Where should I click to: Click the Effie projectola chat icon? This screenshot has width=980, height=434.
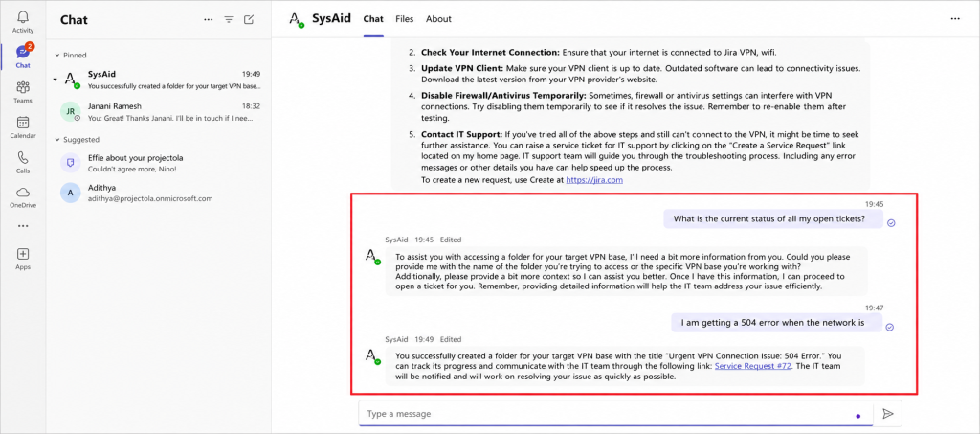70,163
